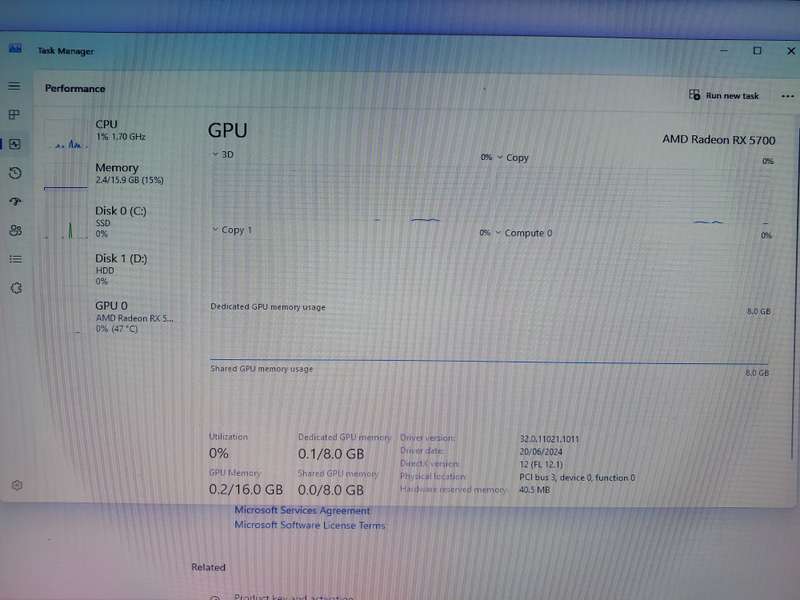800x600 pixels.
Task: Click the Related heading in background Settings window
Action: tap(208, 567)
